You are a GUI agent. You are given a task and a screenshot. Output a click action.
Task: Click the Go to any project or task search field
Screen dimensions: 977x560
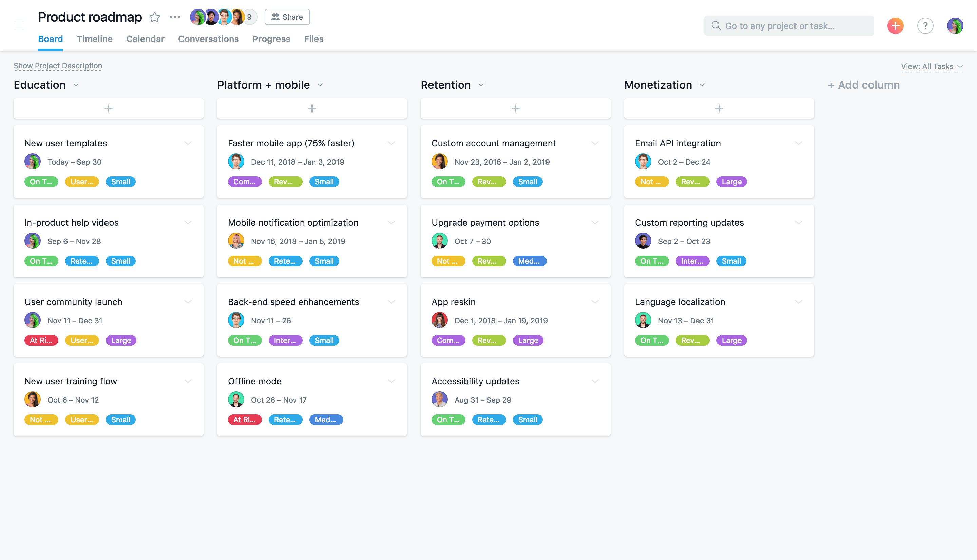(x=788, y=25)
